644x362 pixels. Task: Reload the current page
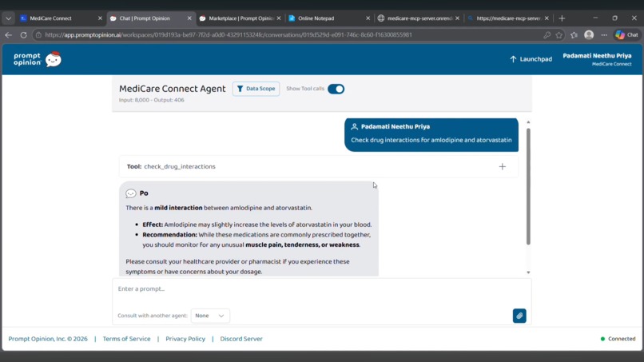pyautogui.click(x=23, y=35)
